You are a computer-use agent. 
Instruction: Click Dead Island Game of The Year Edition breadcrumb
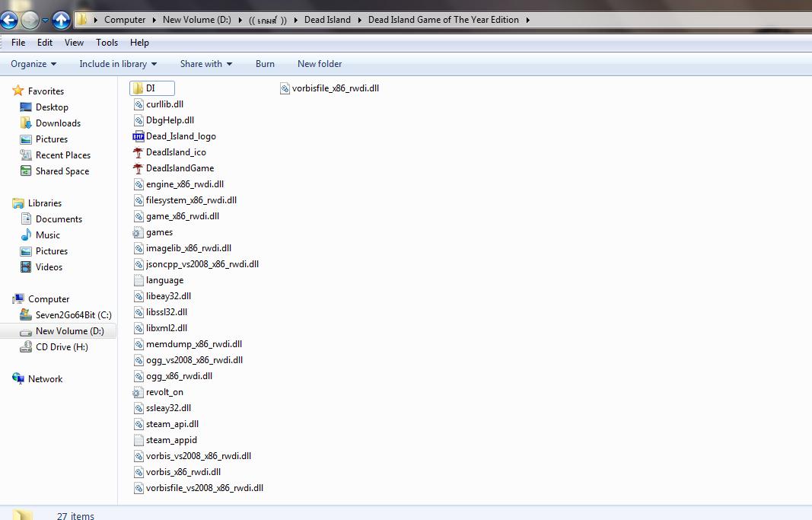(x=443, y=20)
